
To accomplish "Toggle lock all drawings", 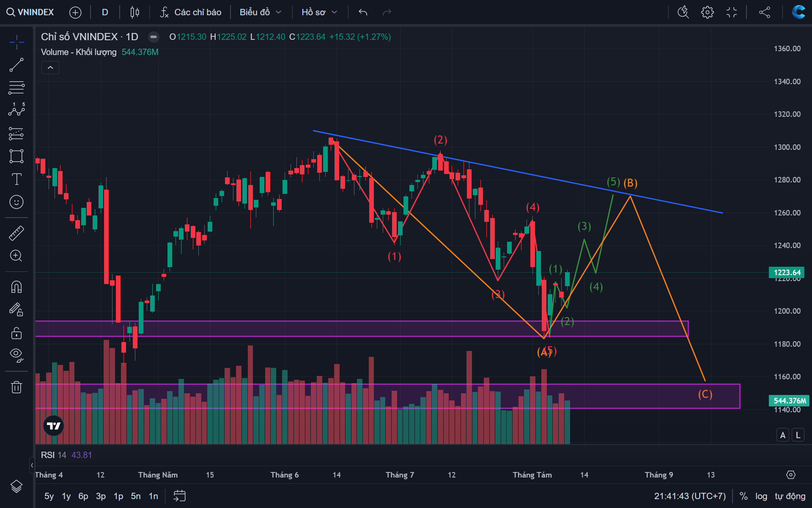I will 16,333.
